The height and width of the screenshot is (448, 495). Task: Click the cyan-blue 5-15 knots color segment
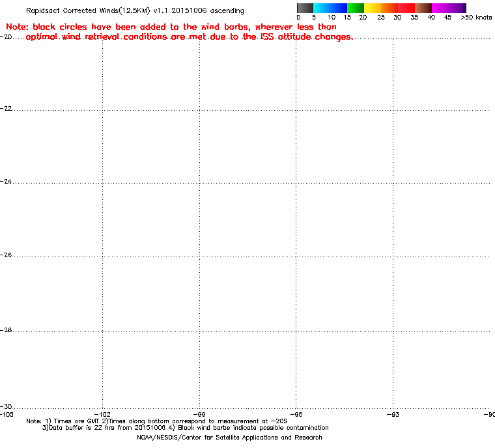tap(330, 8)
